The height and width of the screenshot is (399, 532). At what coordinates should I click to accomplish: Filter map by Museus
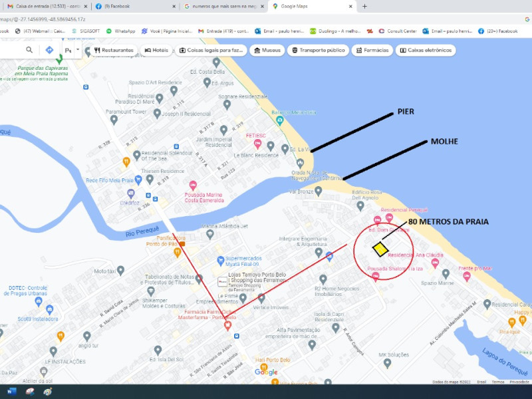pyautogui.click(x=267, y=51)
